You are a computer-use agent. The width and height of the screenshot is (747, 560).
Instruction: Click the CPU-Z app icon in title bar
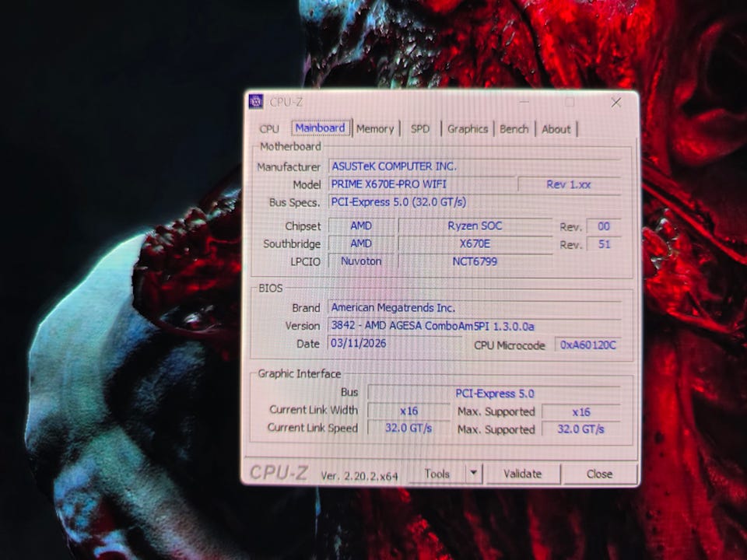click(256, 101)
